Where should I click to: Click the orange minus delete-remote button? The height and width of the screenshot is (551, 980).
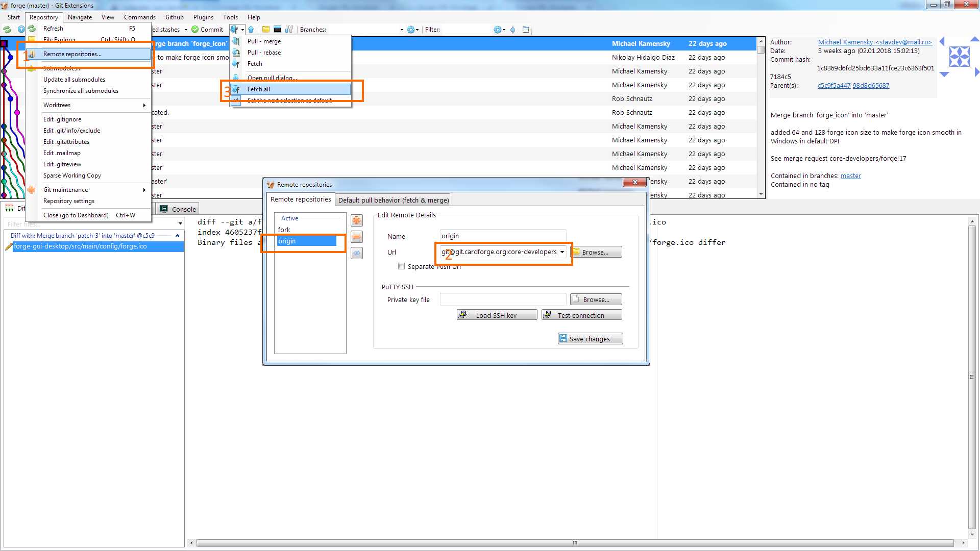tap(357, 237)
